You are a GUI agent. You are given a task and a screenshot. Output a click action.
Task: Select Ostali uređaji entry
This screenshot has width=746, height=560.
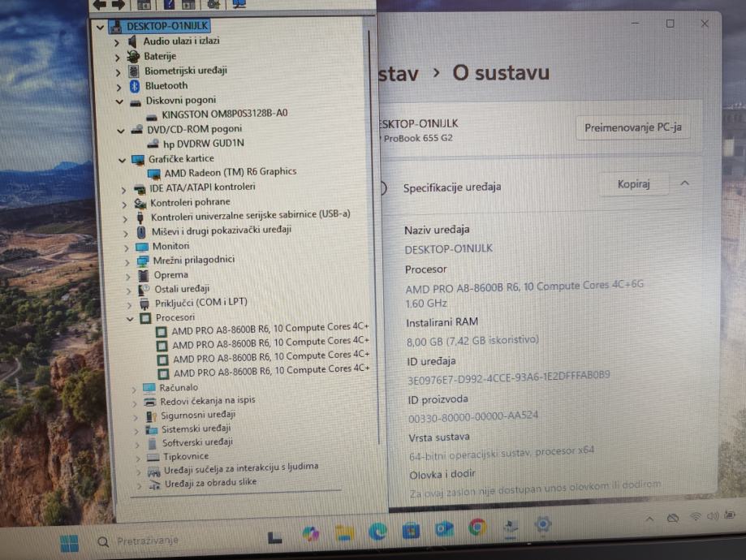pos(182,289)
